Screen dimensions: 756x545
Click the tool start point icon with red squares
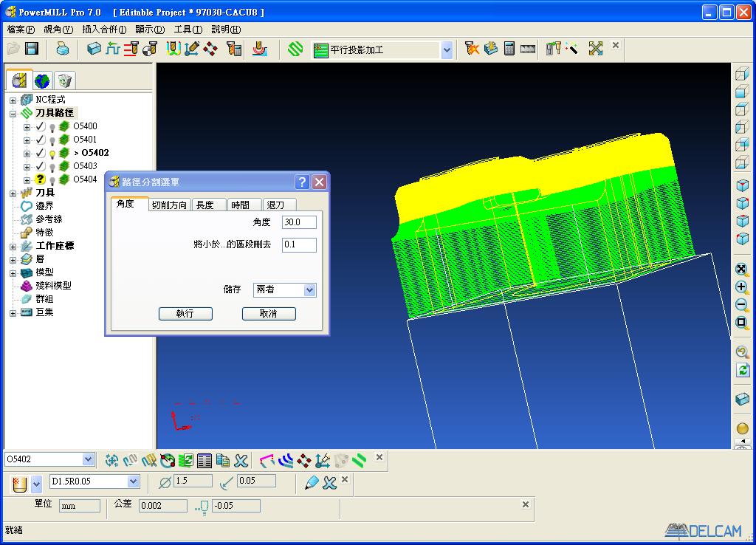(210, 49)
